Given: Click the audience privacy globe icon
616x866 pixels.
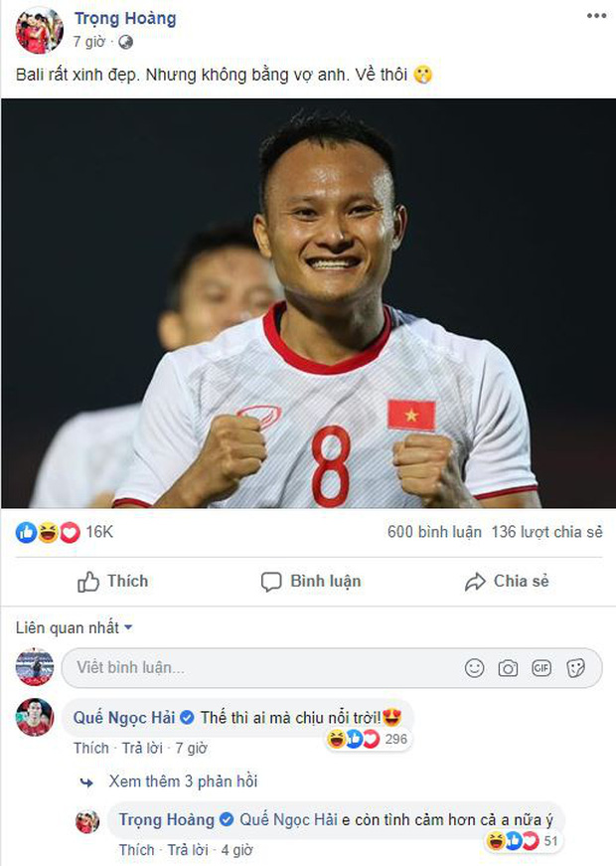Looking at the screenshot, I should click(125, 43).
